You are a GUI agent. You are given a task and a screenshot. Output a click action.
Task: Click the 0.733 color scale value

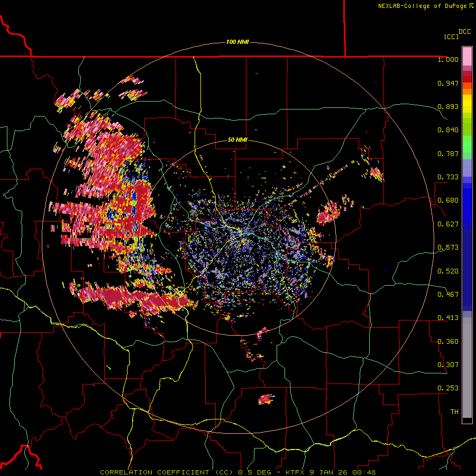coord(448,177)
